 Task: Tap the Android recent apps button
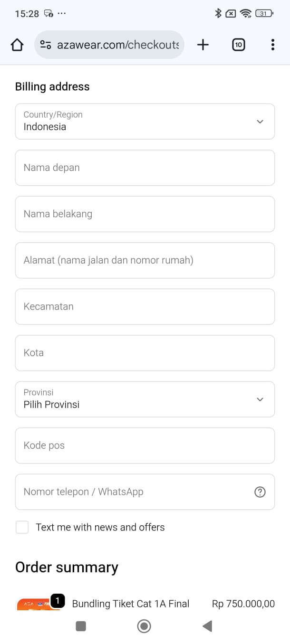point(80,626)
